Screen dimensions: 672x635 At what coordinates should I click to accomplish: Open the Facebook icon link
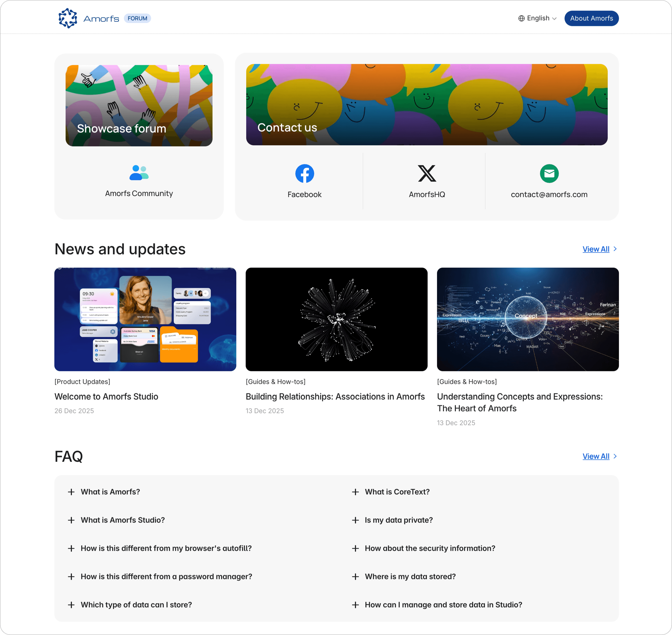(305, 174)
